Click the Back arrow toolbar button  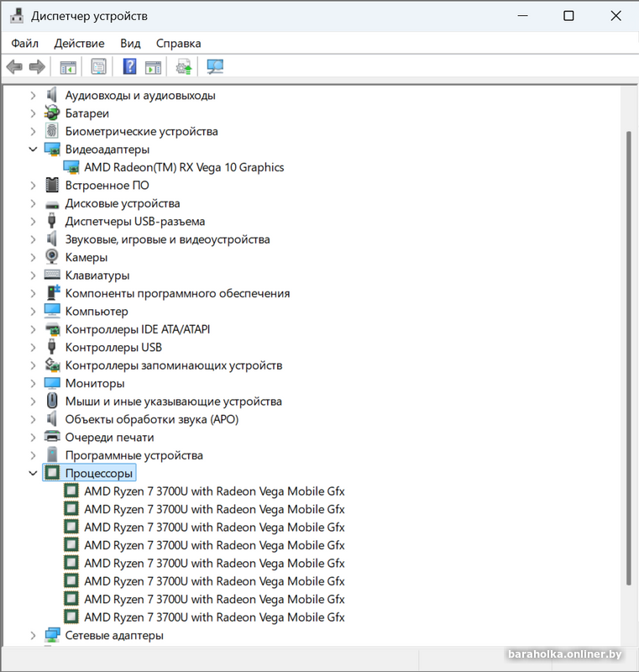click(x=14, y=67)
